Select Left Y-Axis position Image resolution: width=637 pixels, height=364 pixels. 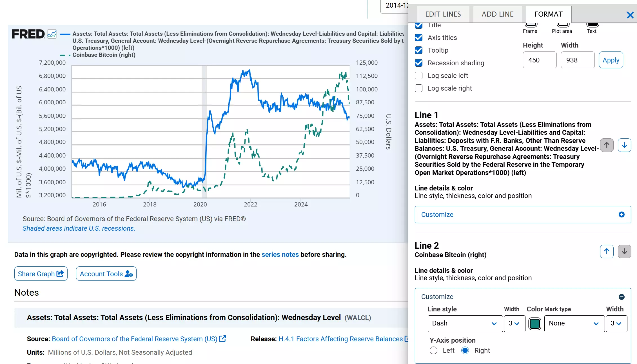(434, 350)
